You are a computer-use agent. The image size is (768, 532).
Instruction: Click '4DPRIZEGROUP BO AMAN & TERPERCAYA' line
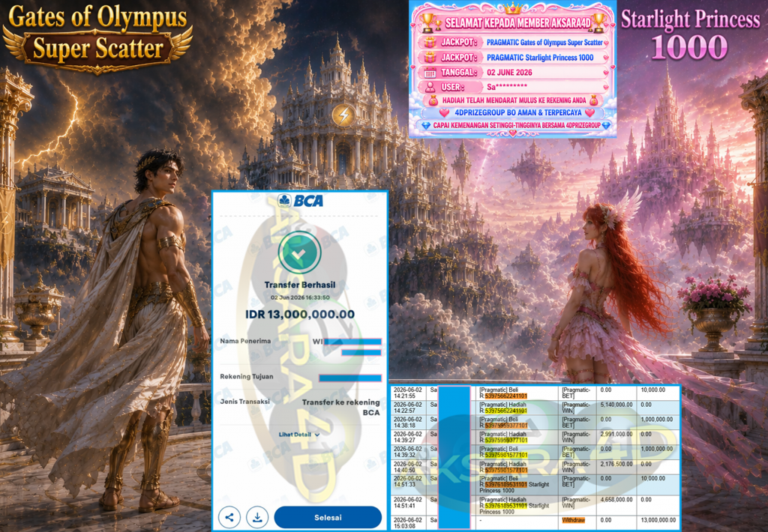518,112
